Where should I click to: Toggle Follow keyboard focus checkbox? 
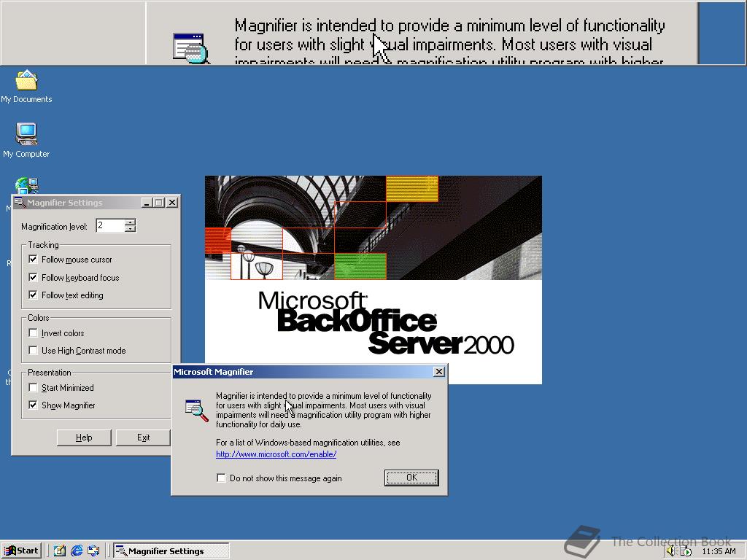pyautogui.click(x=33, y=277)
